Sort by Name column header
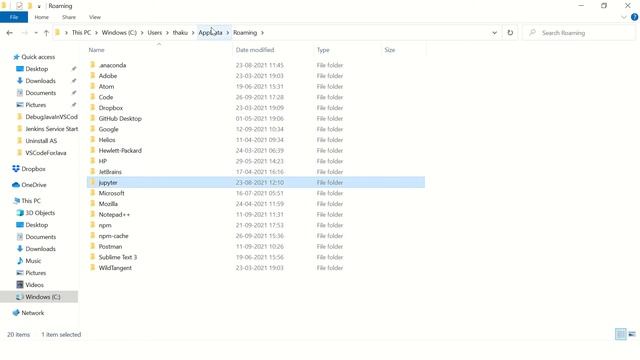This screenshot has width=640, height=360. [x=96, y=50]
